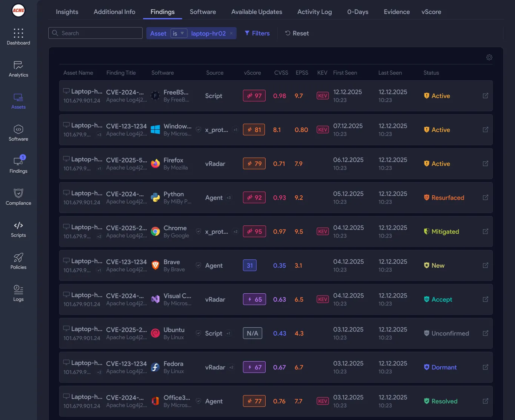Click the Brave lion icon
515x420 pixels.
(155, 265)
